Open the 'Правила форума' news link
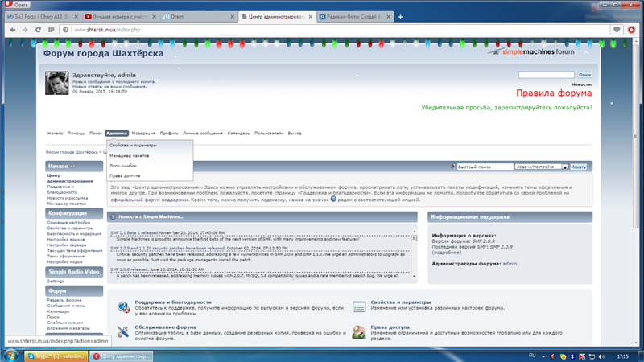 (554, 93)
